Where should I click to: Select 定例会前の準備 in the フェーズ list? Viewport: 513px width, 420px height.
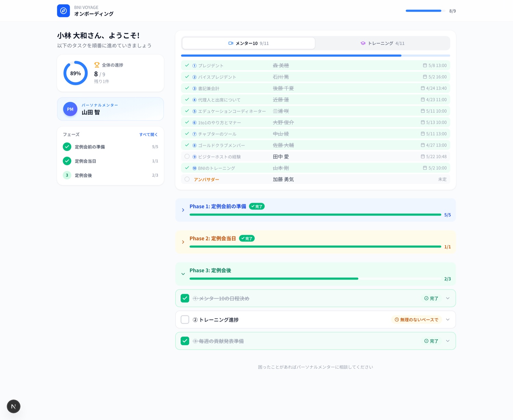click(x=110, y=147)
